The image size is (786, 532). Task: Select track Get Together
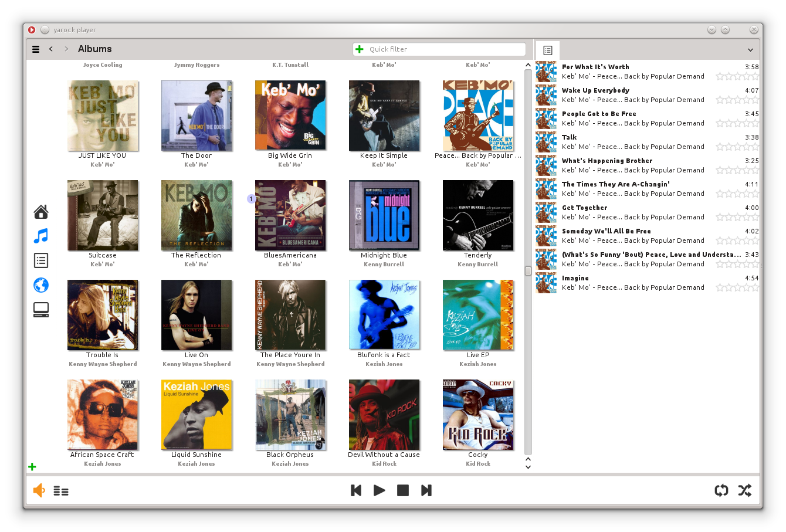pyautogui.click(x=647, y=212)
